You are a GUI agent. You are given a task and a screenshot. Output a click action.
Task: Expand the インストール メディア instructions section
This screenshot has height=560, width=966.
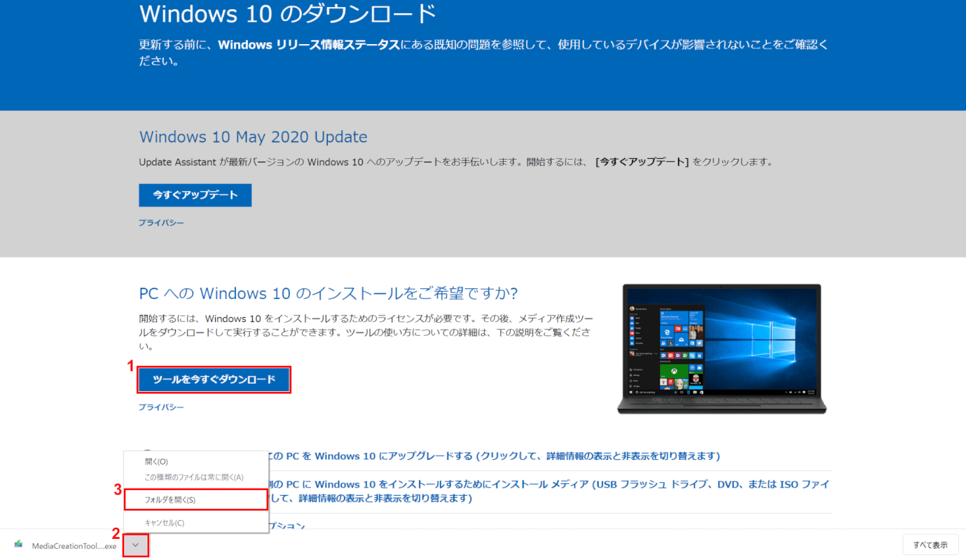[546, 484]
